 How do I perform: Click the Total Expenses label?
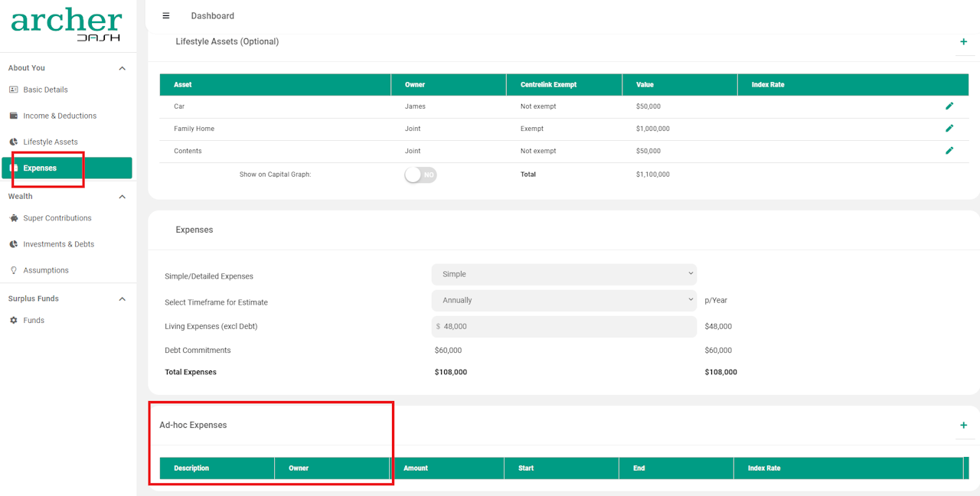[x=191, y=372]
